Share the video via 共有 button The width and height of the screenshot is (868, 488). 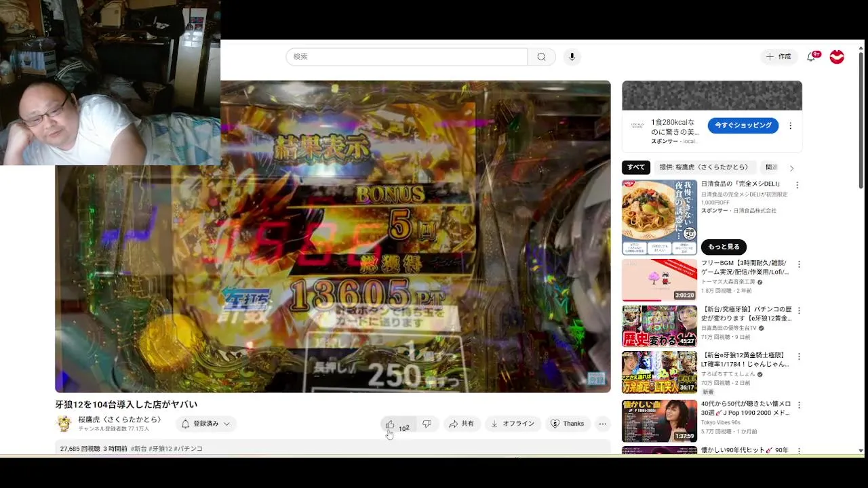pos(461,424)
